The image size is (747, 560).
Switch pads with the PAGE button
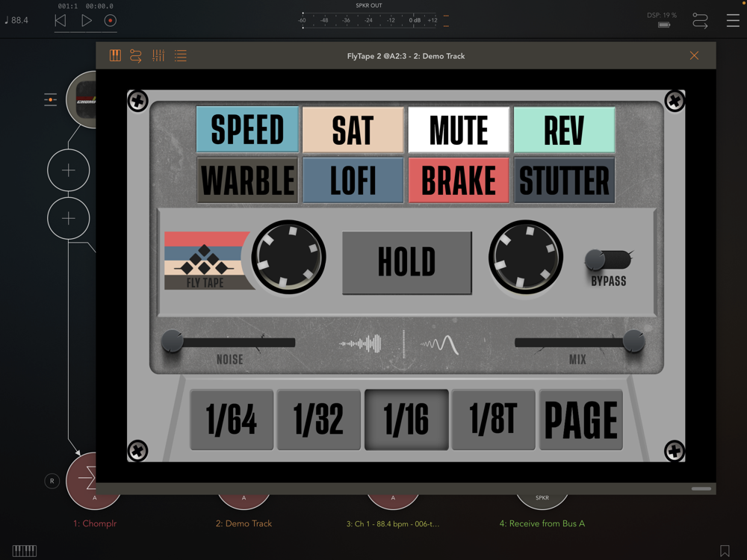point(580,420)
